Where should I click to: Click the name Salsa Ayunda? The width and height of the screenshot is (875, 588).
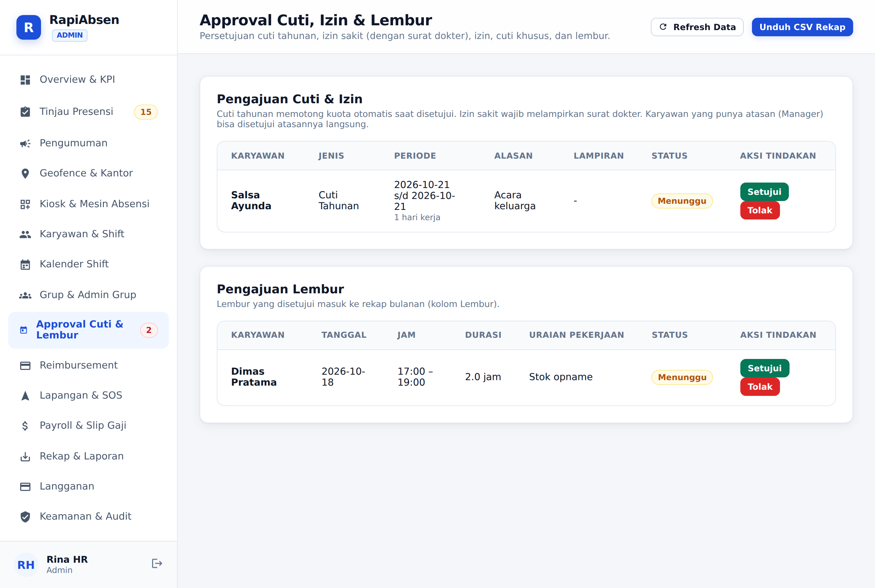pyautogui.click(x=251, y=201)
